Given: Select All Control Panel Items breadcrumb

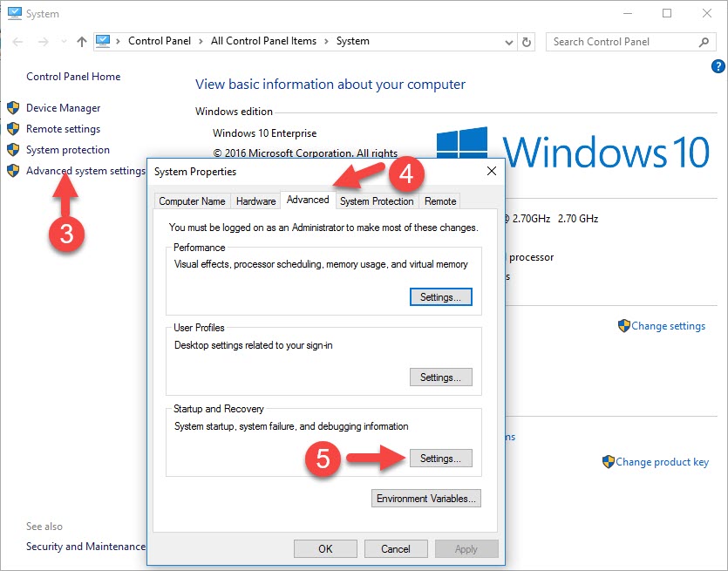Looking at the screenshot, I should (x=263, y=41).
